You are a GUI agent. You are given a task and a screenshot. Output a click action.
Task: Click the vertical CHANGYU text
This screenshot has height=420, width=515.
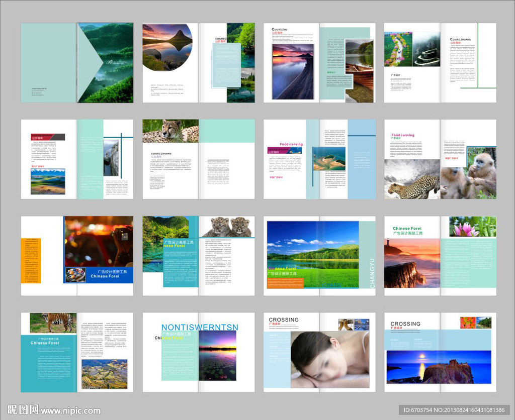click(372, 273)
